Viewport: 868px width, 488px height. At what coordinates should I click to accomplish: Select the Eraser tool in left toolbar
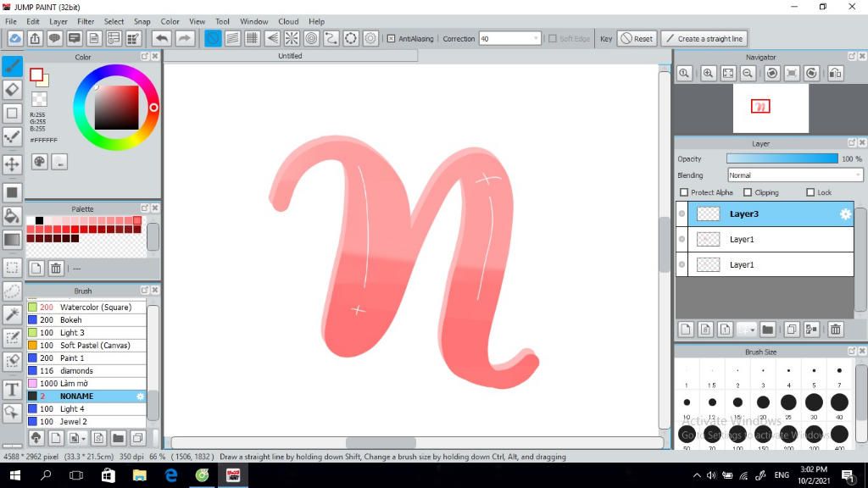[12, 90]
